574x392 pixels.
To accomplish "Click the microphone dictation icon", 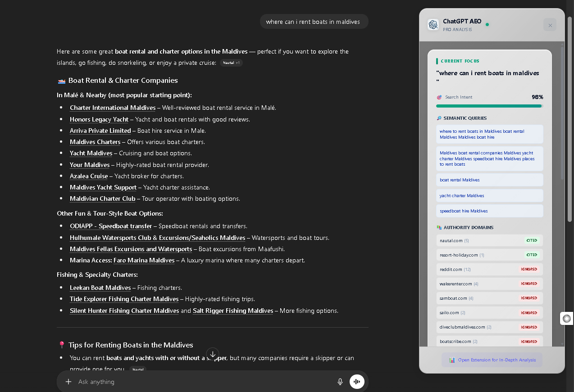I will tap(340, 382).
